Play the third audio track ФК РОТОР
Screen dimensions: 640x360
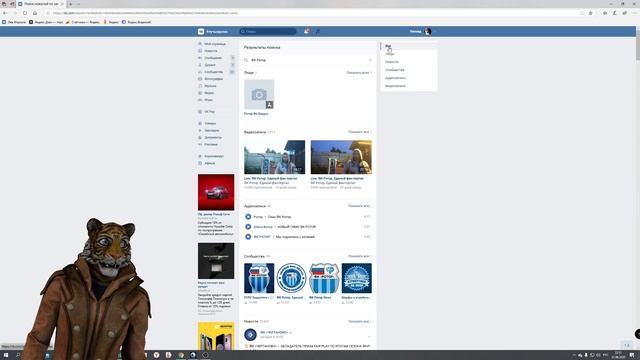coord(248,237)
